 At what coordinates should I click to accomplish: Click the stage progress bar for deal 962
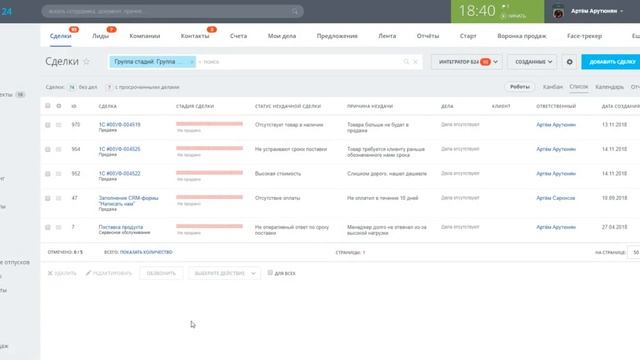209,173
